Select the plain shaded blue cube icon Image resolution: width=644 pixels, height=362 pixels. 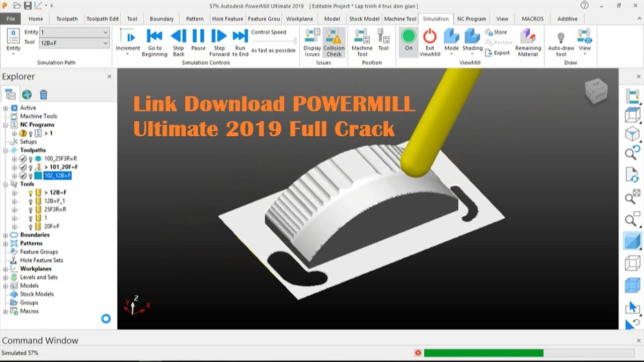pyautogui.click(x=632, y=241)
